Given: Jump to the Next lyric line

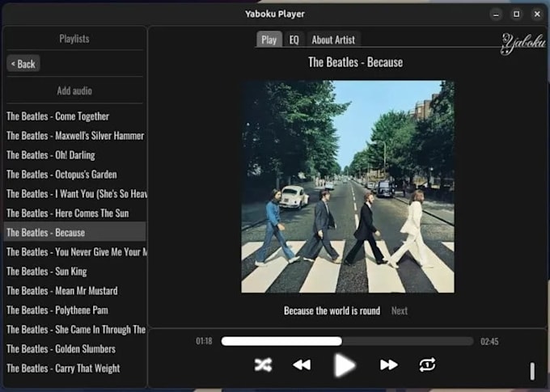Looking at the screenshot, I should click(x=400, y=310).
